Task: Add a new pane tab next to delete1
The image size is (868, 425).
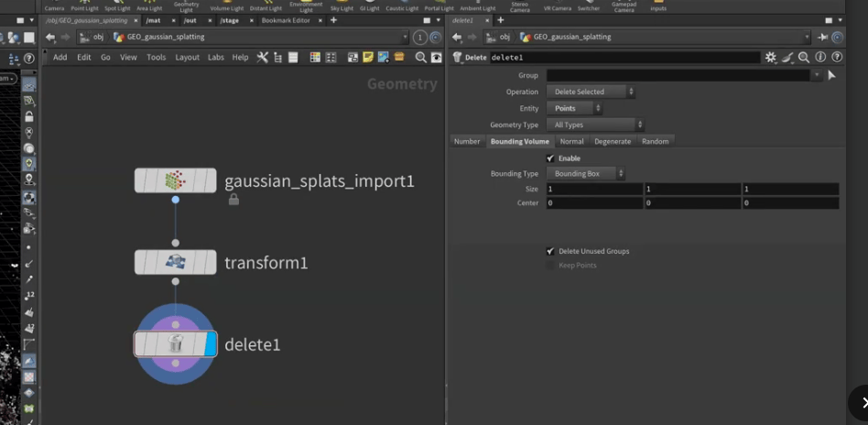Action: (500, 20)
